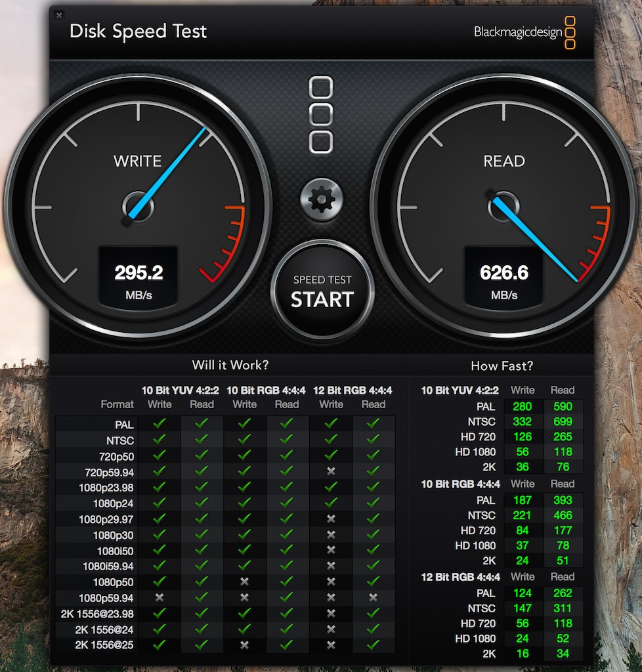
Task: Click the 1080p50 10 Bit RGB Write cross
Action: coord(244,581)
